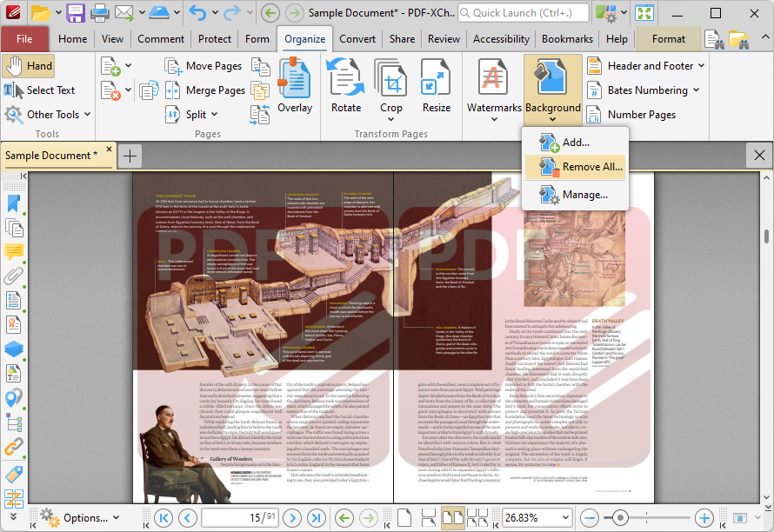Switch to the Accessibility ribbon tab
774x532 pixels.
click(501, 39)
